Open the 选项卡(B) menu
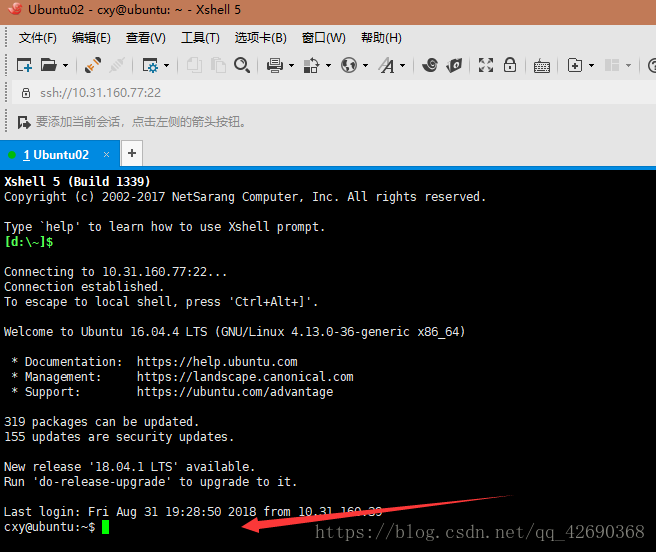The image size is (656, 552). 260,38
